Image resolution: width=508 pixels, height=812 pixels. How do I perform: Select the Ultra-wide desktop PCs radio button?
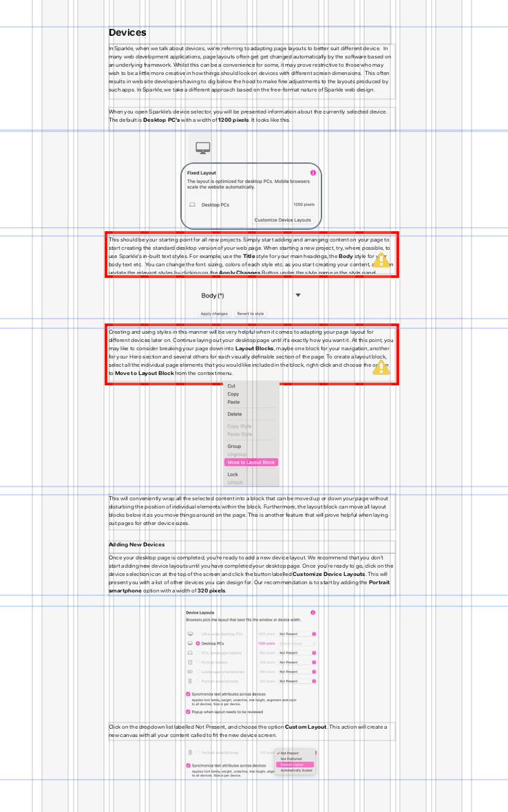(x=198, y=634)
